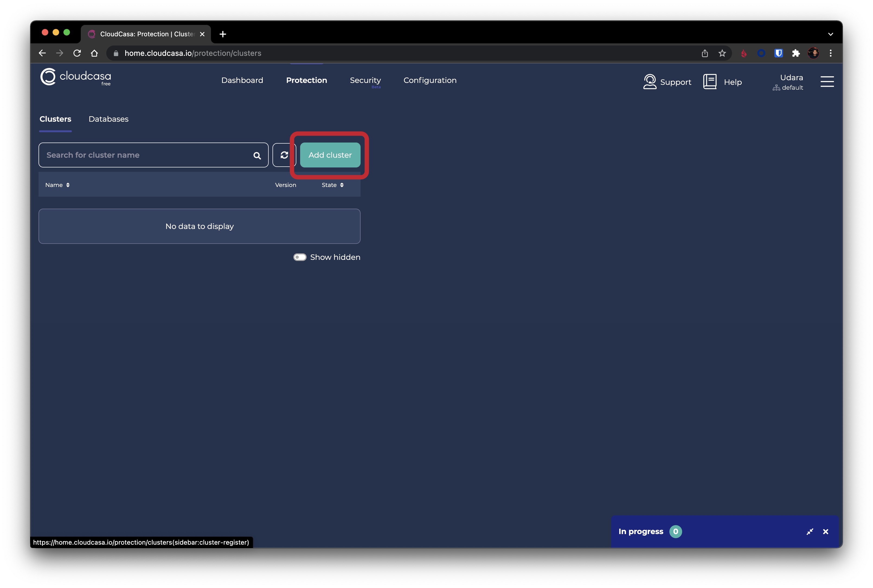873x588 pixels.
Task: Close the In progress panel
Action: pos(825,531)
